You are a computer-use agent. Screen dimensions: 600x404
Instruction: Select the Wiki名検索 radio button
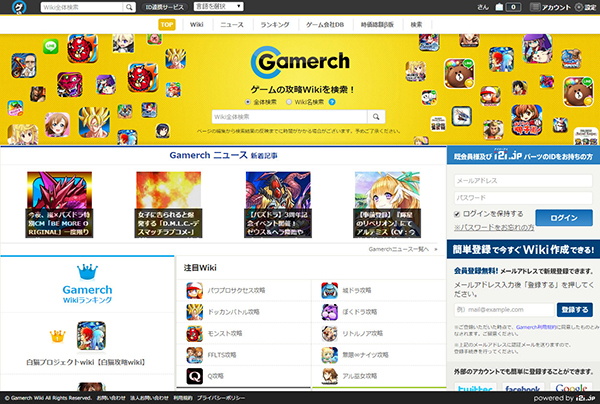click(x=289, y=102)
